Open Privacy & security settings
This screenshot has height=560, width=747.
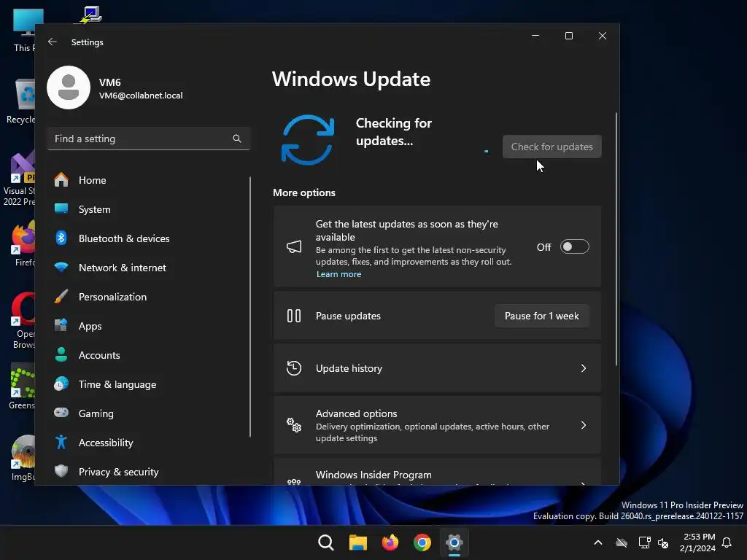coord(119,472)
